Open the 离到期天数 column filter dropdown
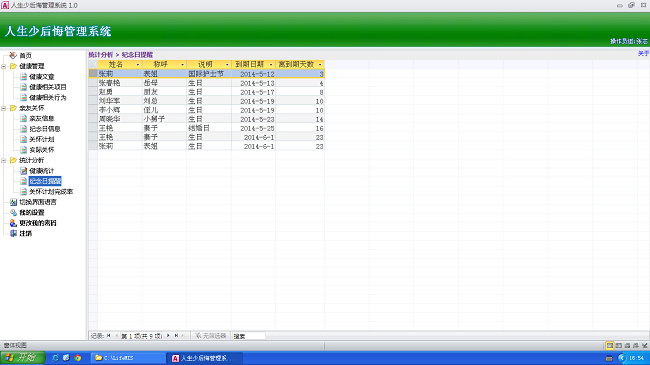Viewport: 650px width, 365px height. (x=320, y=65)
